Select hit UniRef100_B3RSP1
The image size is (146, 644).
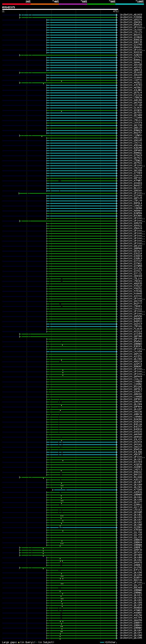point(131,346)
